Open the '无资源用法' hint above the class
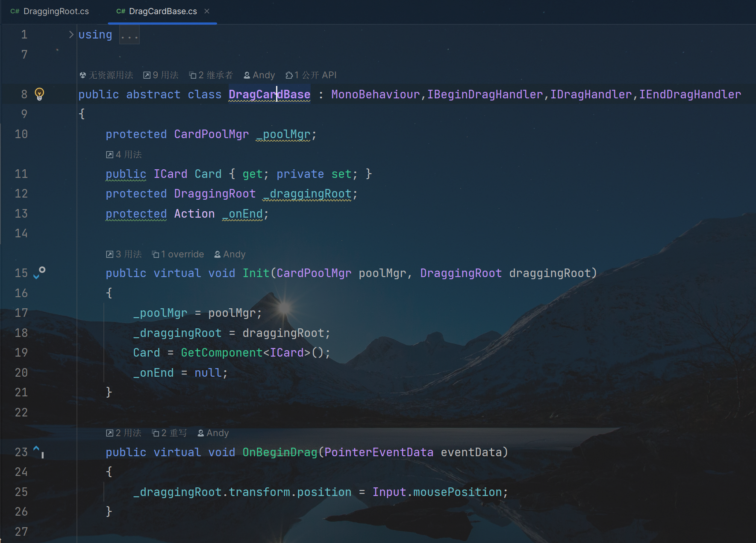The height and width of the screenshot is (543, 756). [106, 75]
